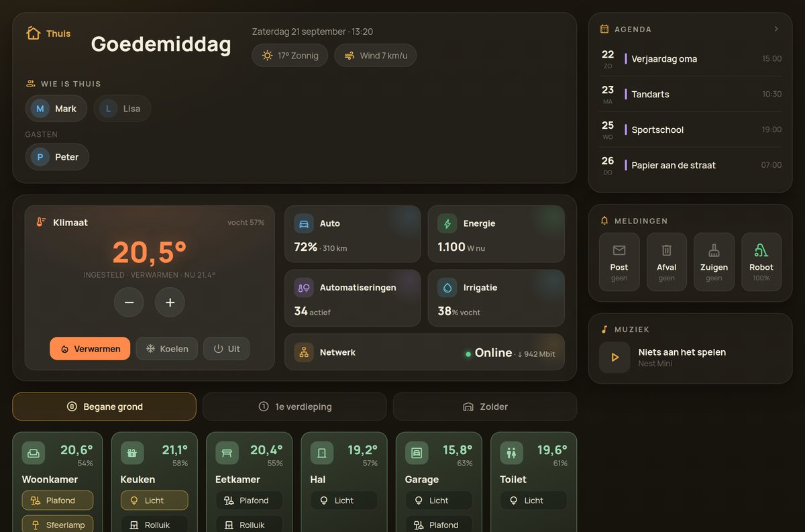The image size is (805, 532).
Task: Click the Toilet room icon
Action: (x=512, y=453)
